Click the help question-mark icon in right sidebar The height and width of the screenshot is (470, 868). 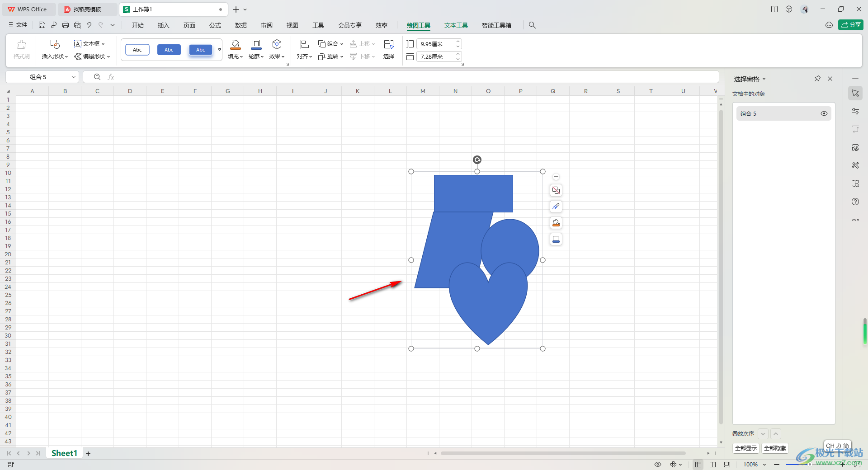coord(855,202)
